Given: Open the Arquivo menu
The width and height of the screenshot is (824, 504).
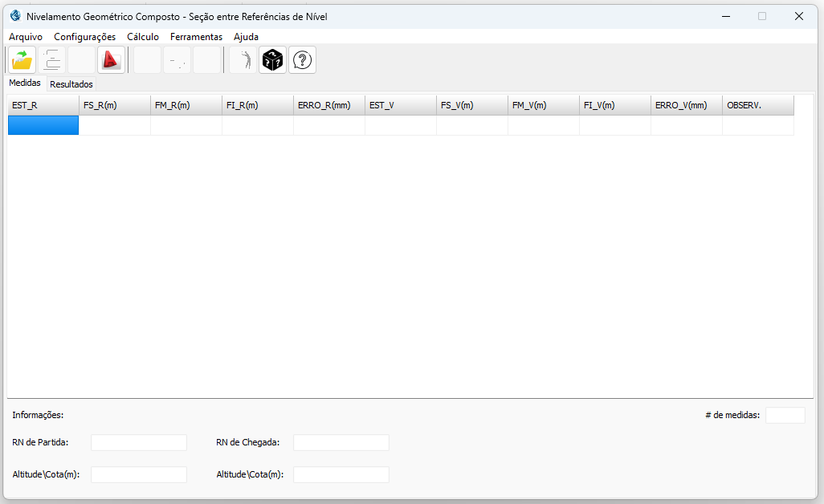Looking at the screenshot, I should 25,36.
